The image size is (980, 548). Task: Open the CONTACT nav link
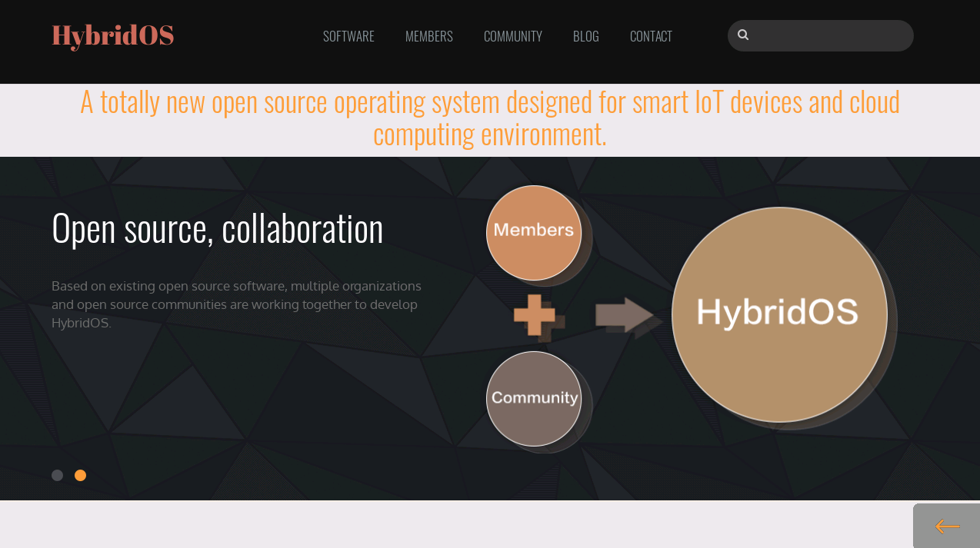[x=651, y=36]
